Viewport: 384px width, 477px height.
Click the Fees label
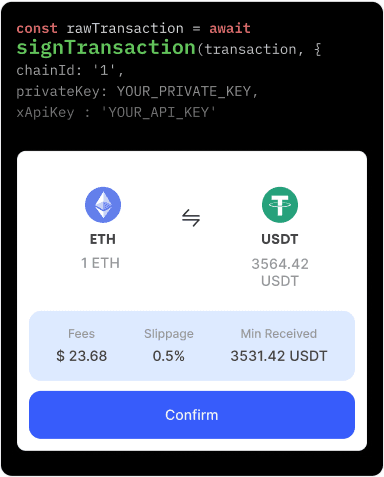click(x=81, y=334)
